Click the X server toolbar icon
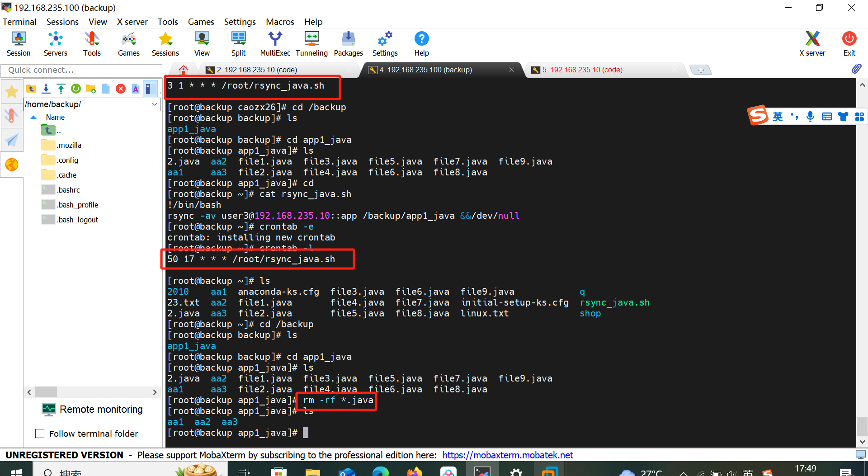 tap(812, 44)
